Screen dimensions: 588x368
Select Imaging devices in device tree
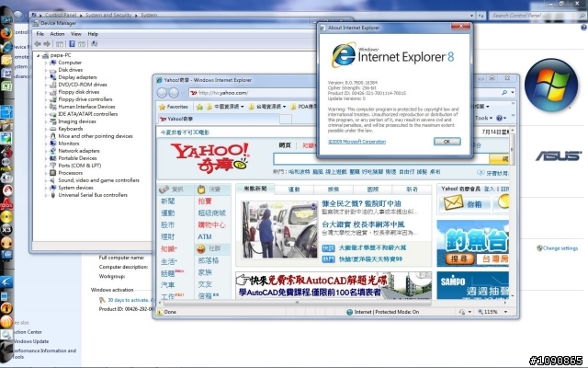tap(77, 121)
